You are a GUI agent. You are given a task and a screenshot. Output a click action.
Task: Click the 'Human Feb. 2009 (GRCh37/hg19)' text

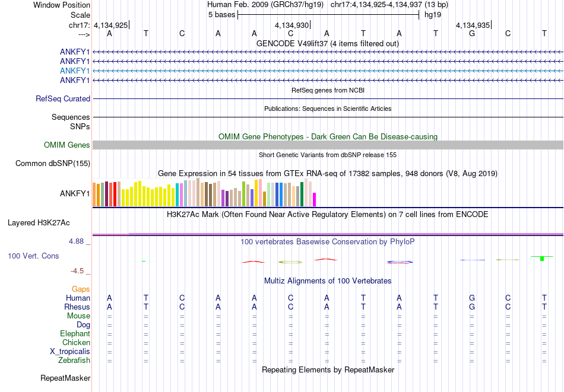tap(265, 5)
